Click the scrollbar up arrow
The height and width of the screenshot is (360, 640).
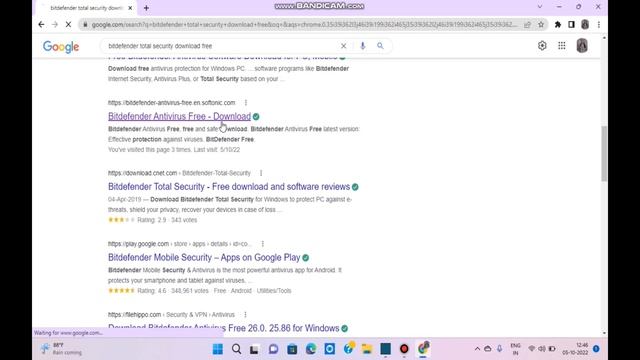pos(604,38)
